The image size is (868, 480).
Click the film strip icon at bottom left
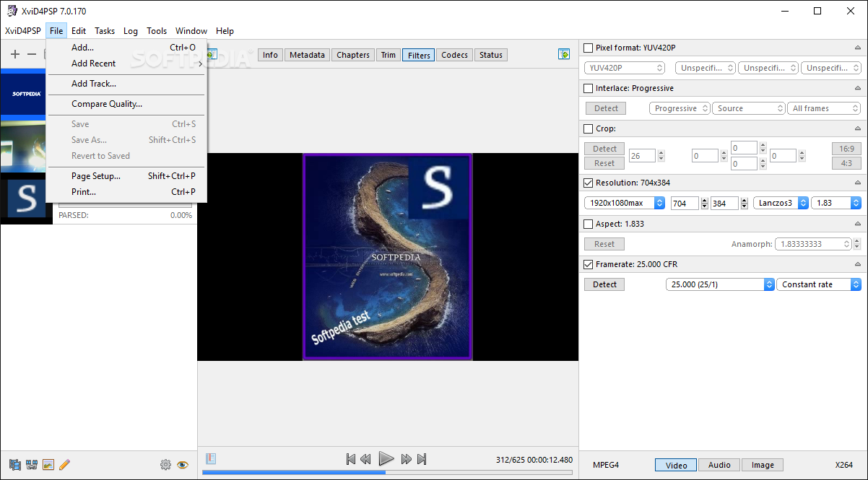(14, 464)
